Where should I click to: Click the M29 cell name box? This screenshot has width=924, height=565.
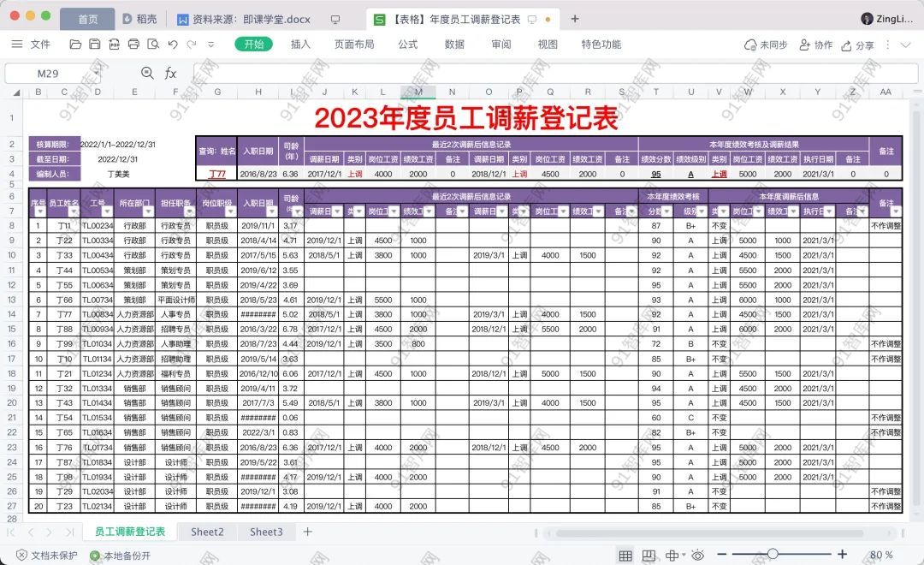48,74
